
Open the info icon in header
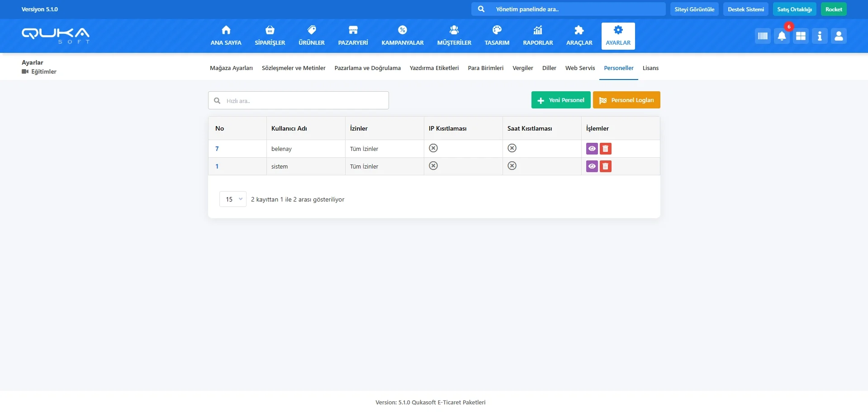click(x=820, y=36)
